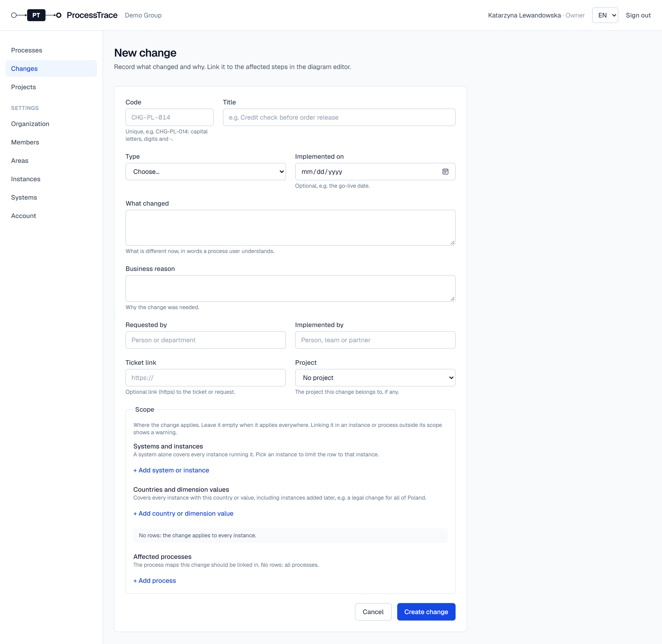Open the EN language selector
This screenshot has height=644, width=662.
pos(605,15)
